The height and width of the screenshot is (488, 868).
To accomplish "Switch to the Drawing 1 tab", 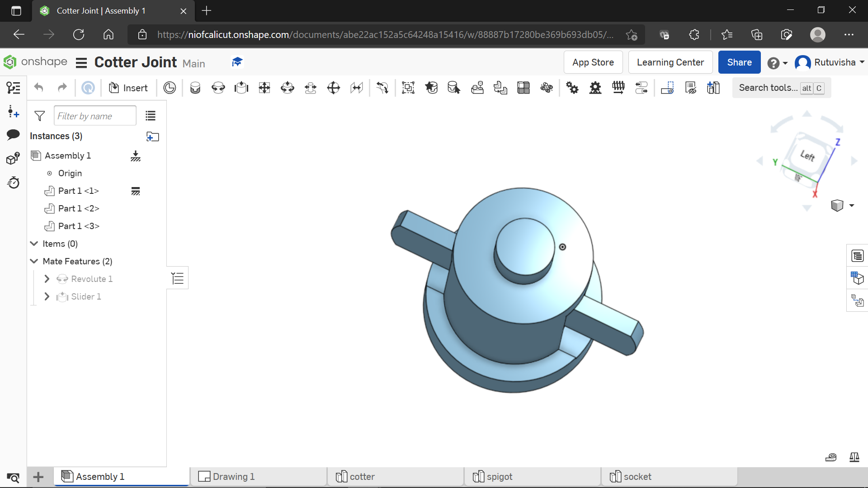I will click(x=233, y=477).
